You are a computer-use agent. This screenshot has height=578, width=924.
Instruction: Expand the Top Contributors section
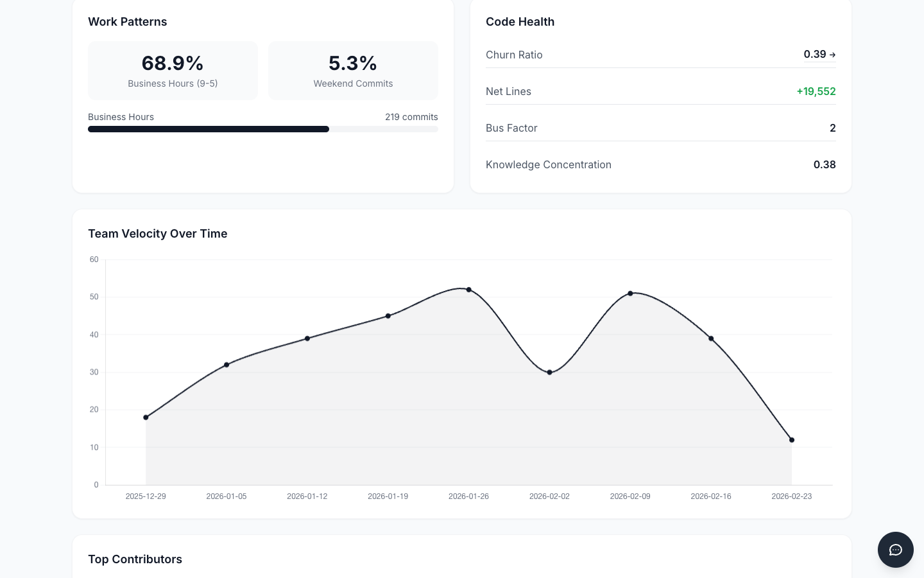pos(135,559)
